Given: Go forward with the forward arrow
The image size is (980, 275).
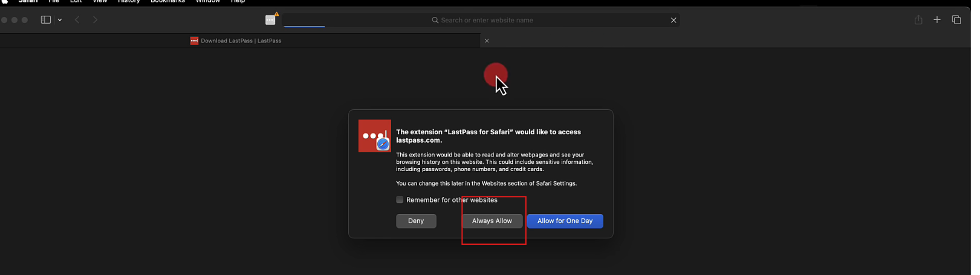Looking at the screenshot, I should (95, 20).
